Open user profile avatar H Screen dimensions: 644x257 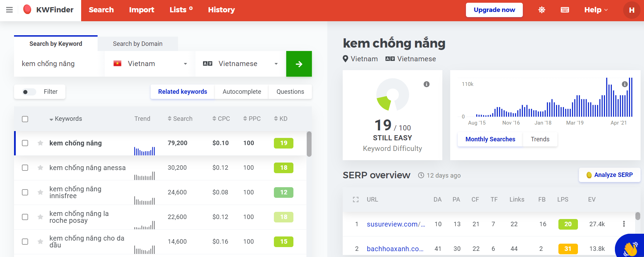click(x=632, y=10)
